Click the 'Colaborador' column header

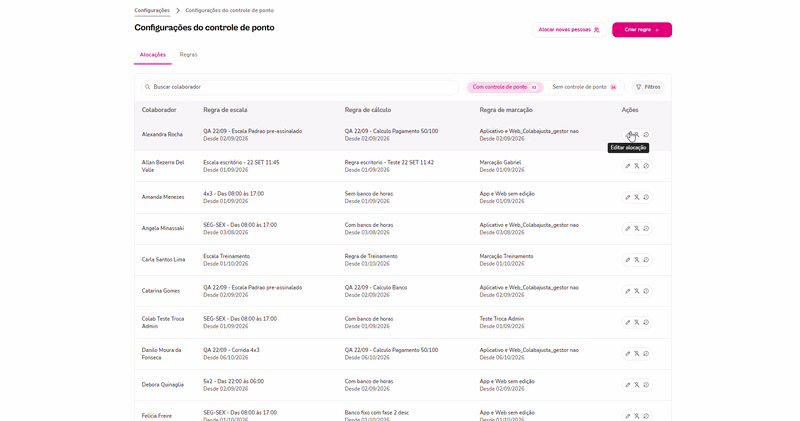point(159,110)
